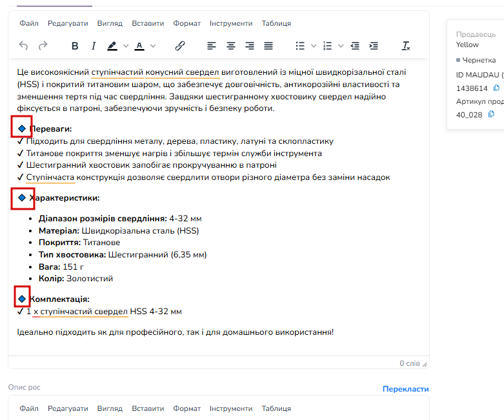Copy the MAUDAU ID 1438614
Screen dimensions: 504x420
tap(497, 88)
